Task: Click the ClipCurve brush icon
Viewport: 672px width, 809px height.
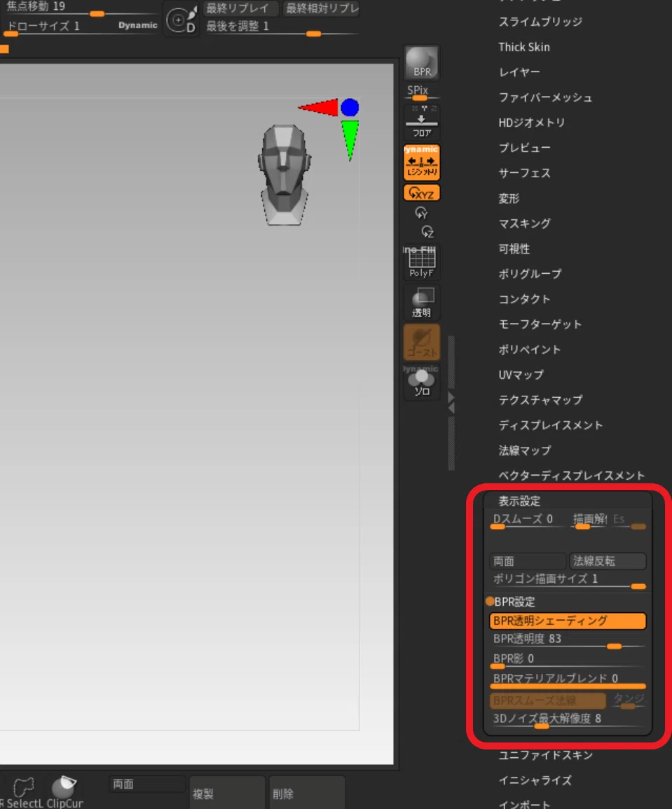Action: pyautogui.click(x=64, y=792)
